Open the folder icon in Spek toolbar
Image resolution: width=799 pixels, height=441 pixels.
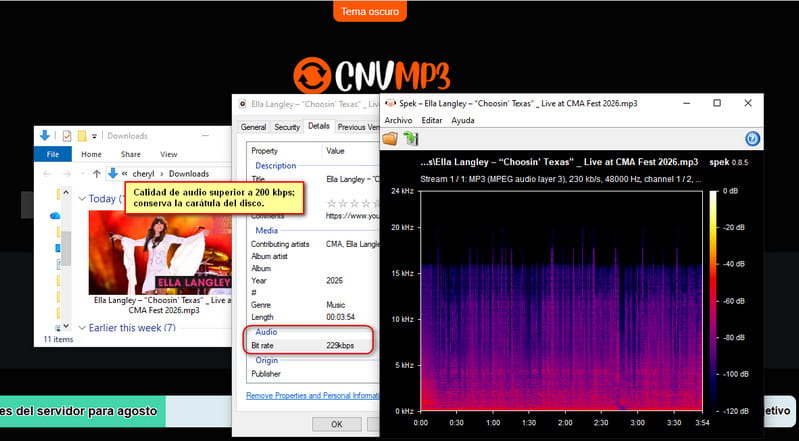point(390,138)
